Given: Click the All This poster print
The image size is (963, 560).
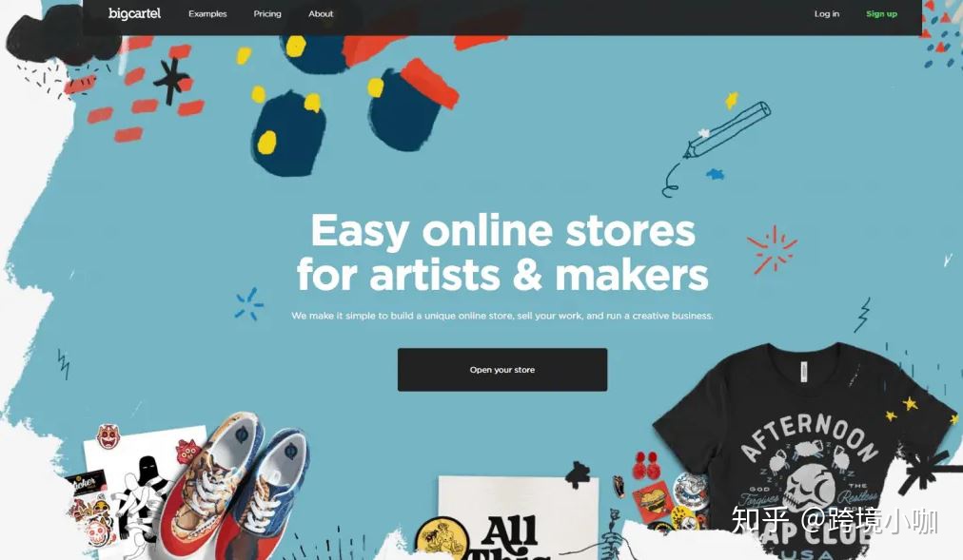Looking at the screenshot, I should point(518,518).
